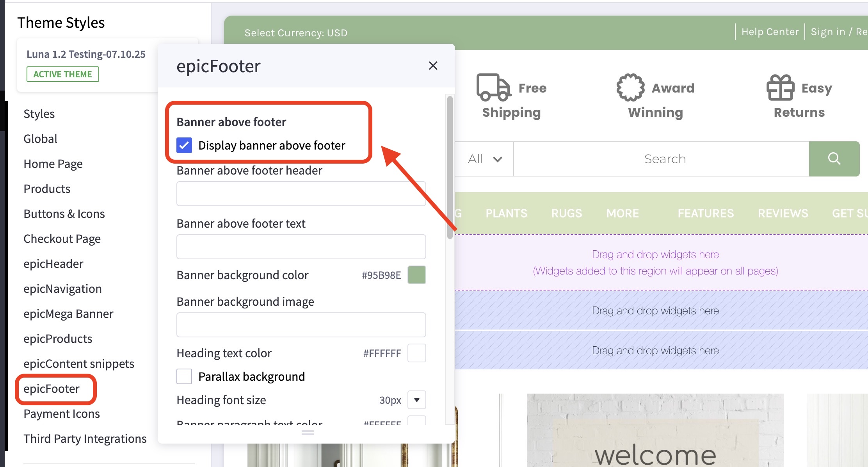
Task: Select REVIEWS in the navigation bar
Action: tap(783, 213)
